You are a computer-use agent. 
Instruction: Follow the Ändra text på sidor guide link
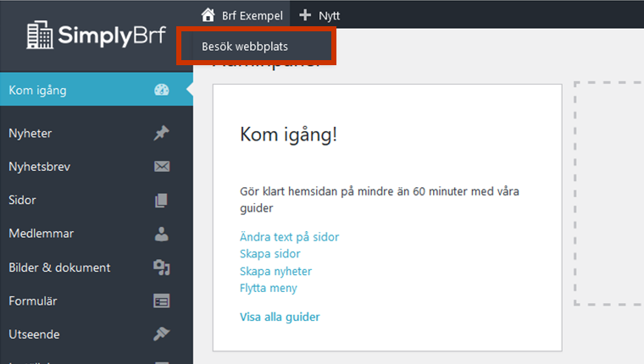290,237
